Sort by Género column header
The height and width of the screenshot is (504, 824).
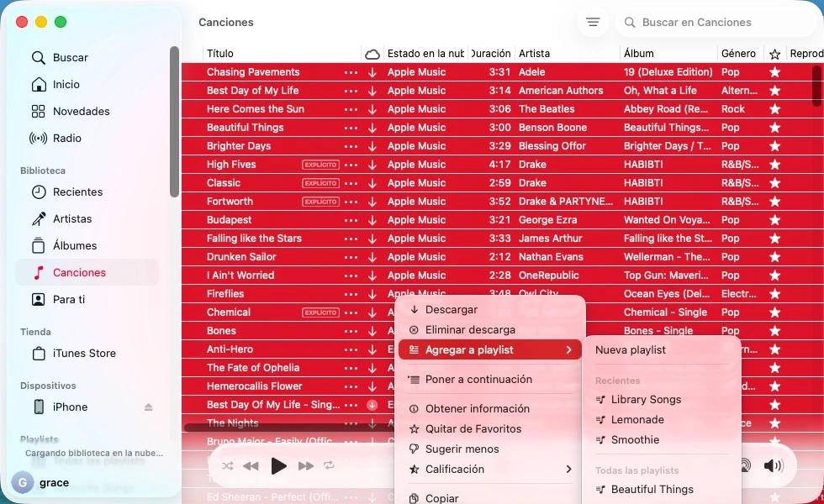coord(740,54)
